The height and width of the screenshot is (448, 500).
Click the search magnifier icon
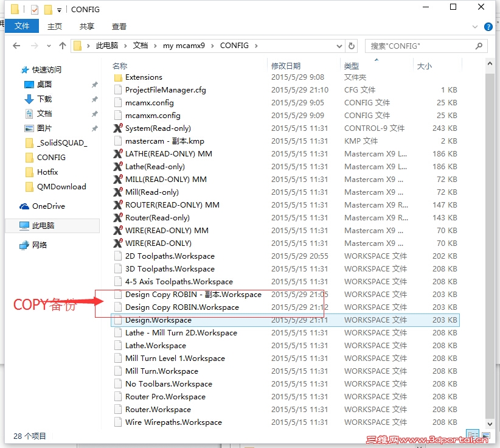(479, 46)
